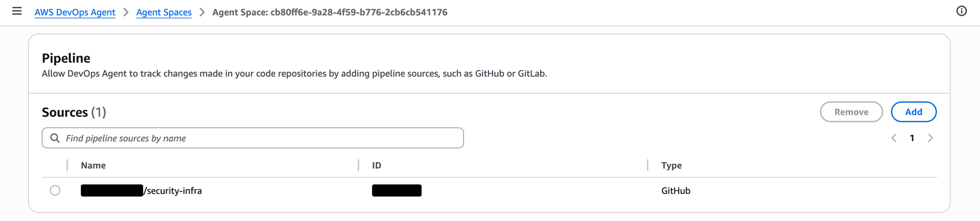Click the security-infra source name

click(173, 191)
